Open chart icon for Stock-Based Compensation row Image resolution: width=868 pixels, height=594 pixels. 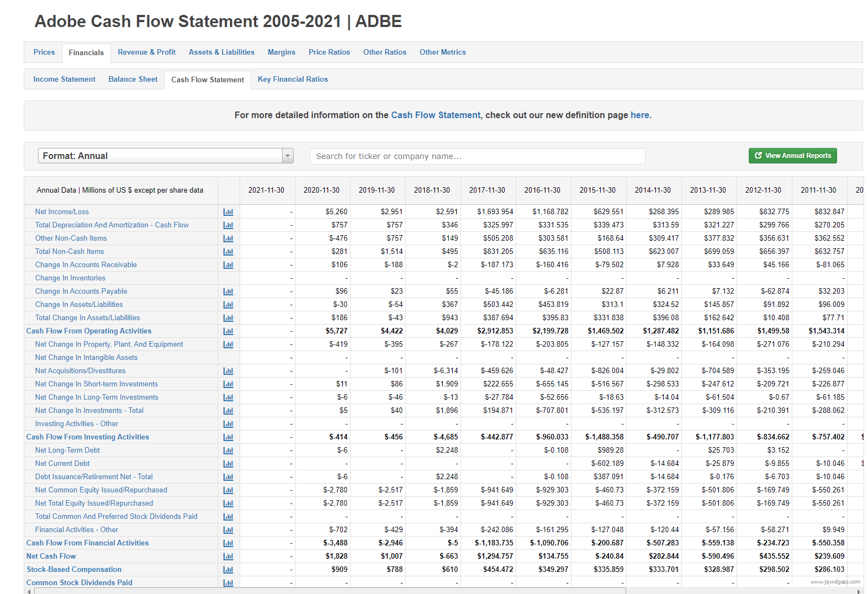(x=228, y=570)
